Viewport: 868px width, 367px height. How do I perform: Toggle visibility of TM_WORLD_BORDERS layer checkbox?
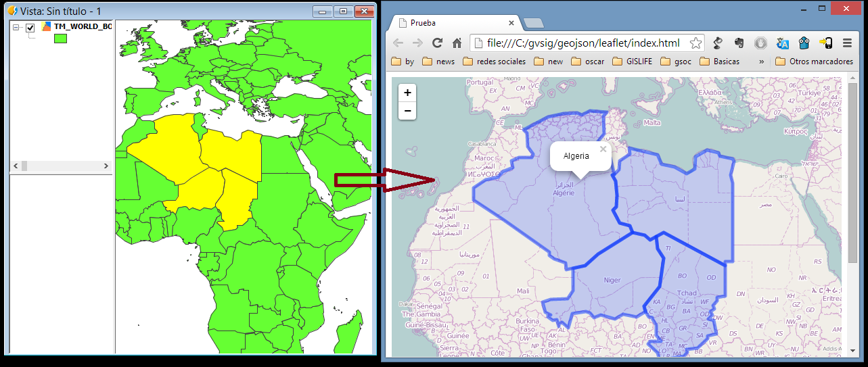coord(30,28)
